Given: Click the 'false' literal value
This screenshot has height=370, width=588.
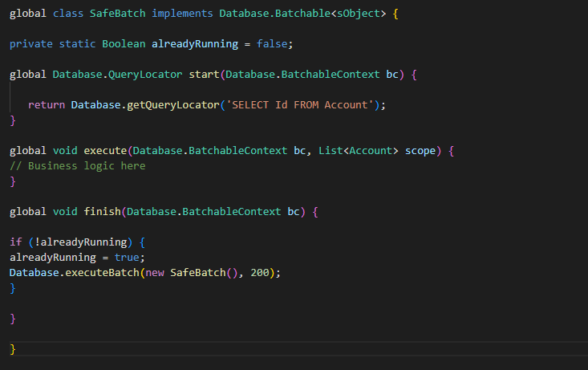Looking at the screenshot, I should pyautogui.click(x=272, y=44).
